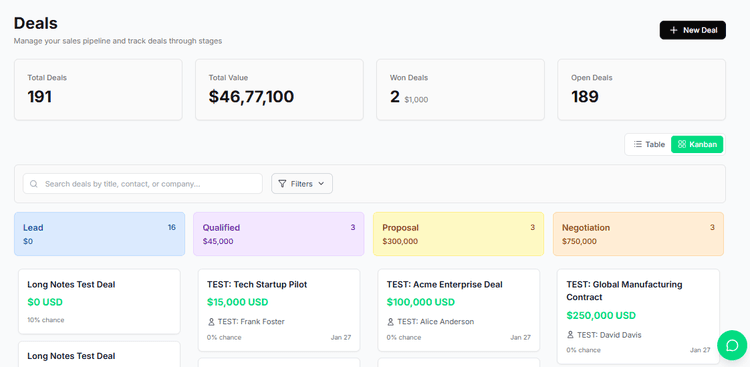Click the Total Value $46,77,100 card
Screen dimensions: 750x367
[279, 89]
